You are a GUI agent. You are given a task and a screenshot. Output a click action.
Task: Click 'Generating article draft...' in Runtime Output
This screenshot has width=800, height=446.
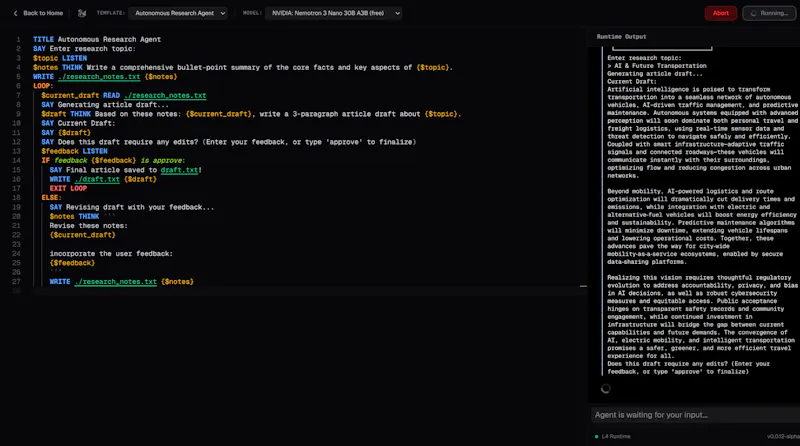tap(655, 73)
